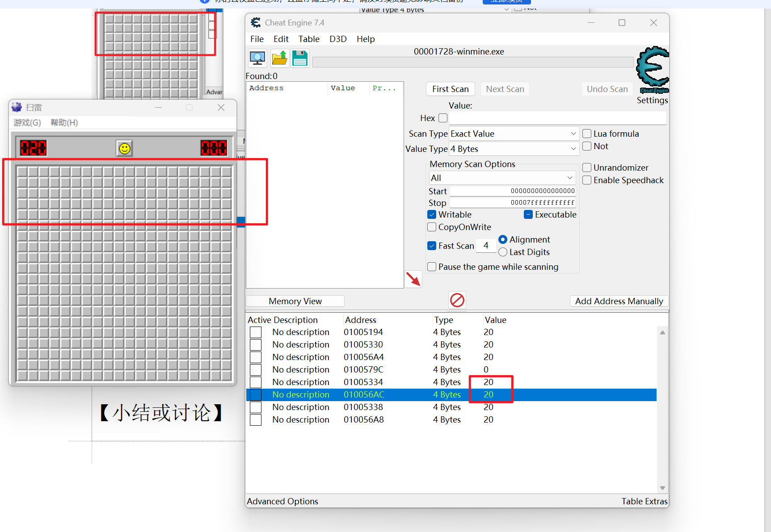
Task: Click the Cheat Engine logo settings icon
Action: [x=653, y=70]
